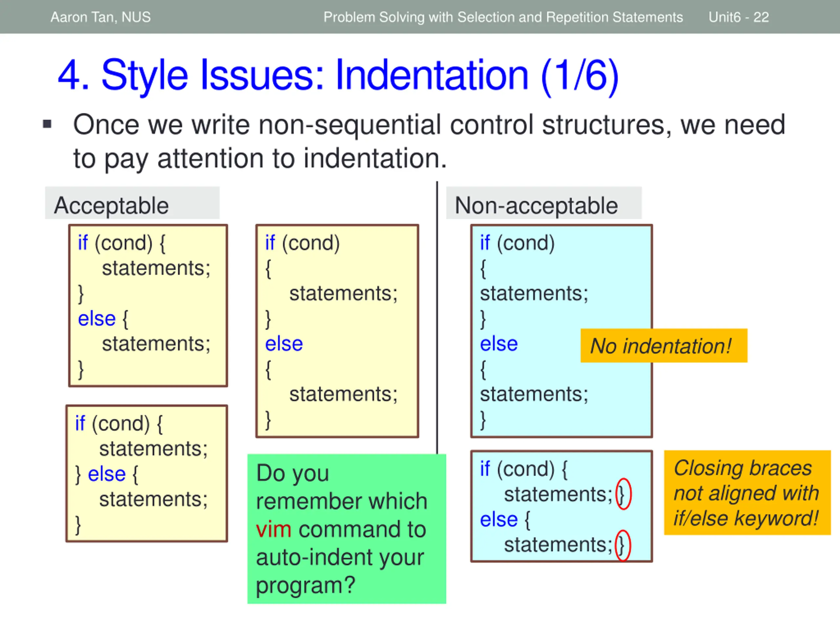The width and height of the screenshot is (840, 630).
Task: Click "else" in the middle yellow code box
Action: [284, 344]
